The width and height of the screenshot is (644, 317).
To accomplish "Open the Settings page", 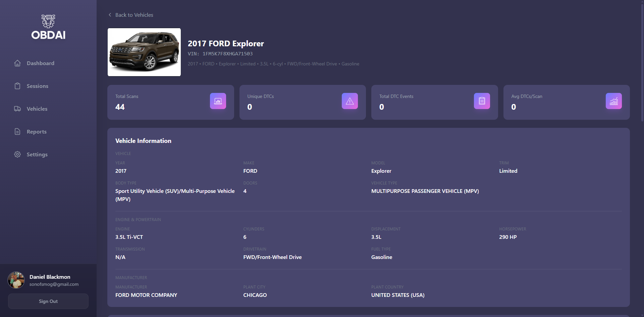I will 48,154.
